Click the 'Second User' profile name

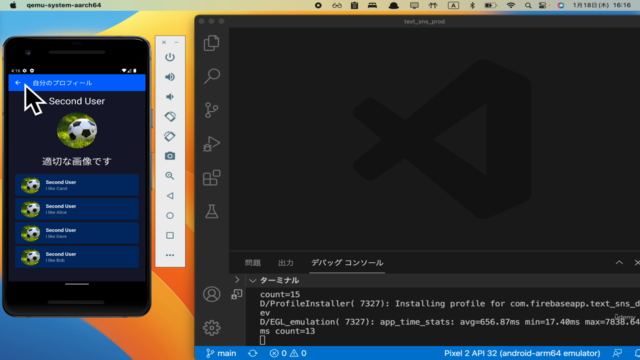pyautogui.click(x=77, y=101)
